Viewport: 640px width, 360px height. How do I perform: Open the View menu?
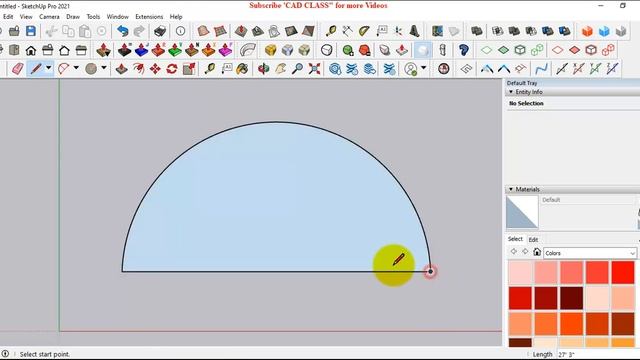[26, 17]
